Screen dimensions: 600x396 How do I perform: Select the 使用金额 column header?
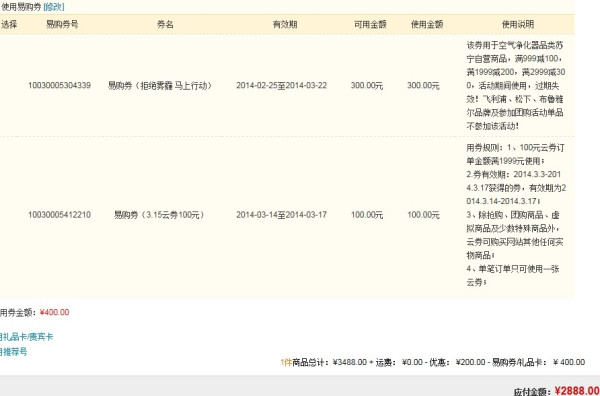[x=427, y=24]
